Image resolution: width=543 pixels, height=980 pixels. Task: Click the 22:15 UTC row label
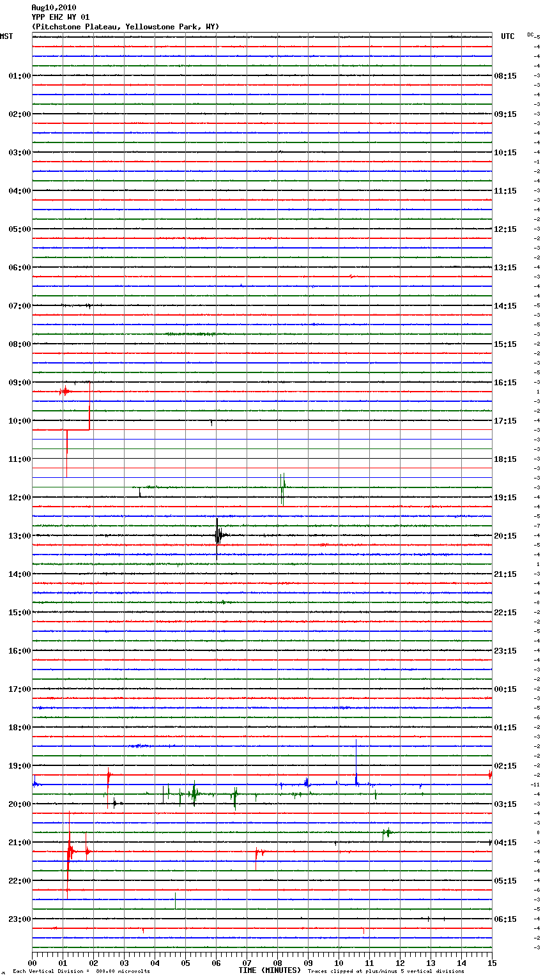(x=505, y=613)
